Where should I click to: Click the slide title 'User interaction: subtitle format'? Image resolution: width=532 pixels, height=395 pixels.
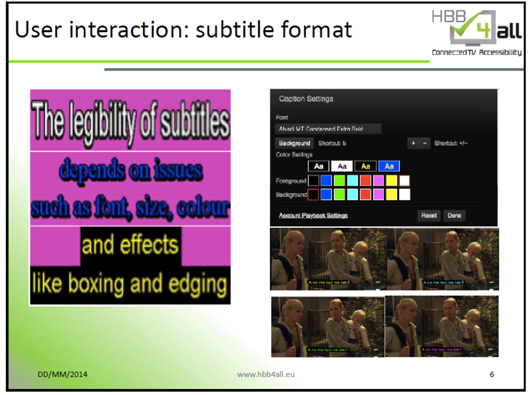tap(184, 30)
